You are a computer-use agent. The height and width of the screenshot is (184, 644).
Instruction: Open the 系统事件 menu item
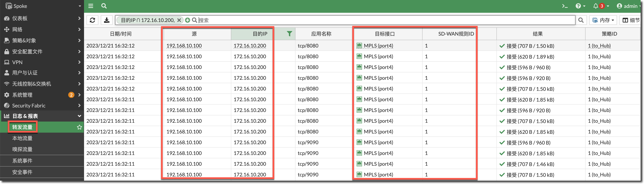click(x=23, y=161)
